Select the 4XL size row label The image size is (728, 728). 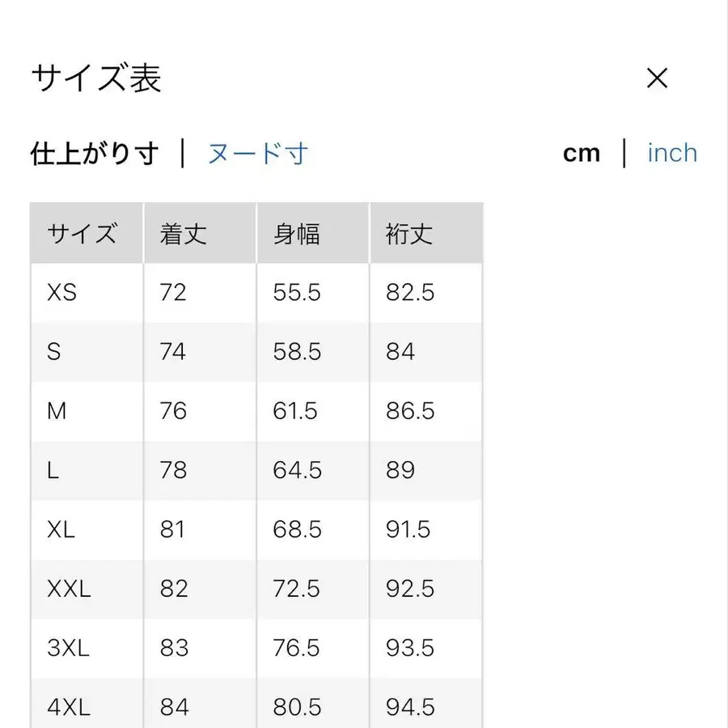69,705
